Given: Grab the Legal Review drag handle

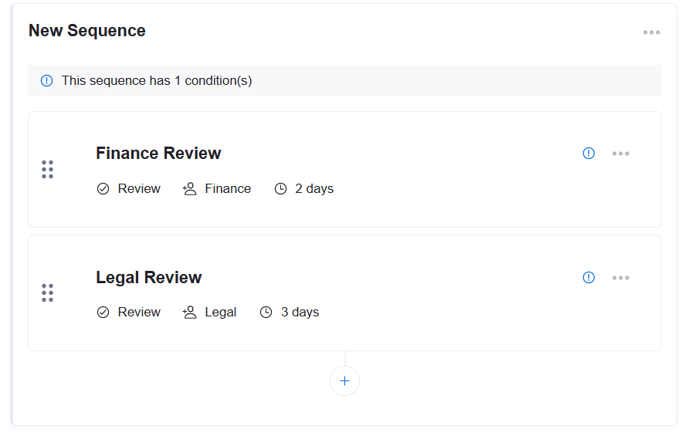Looking at the screenshot, I should (47, 293).
